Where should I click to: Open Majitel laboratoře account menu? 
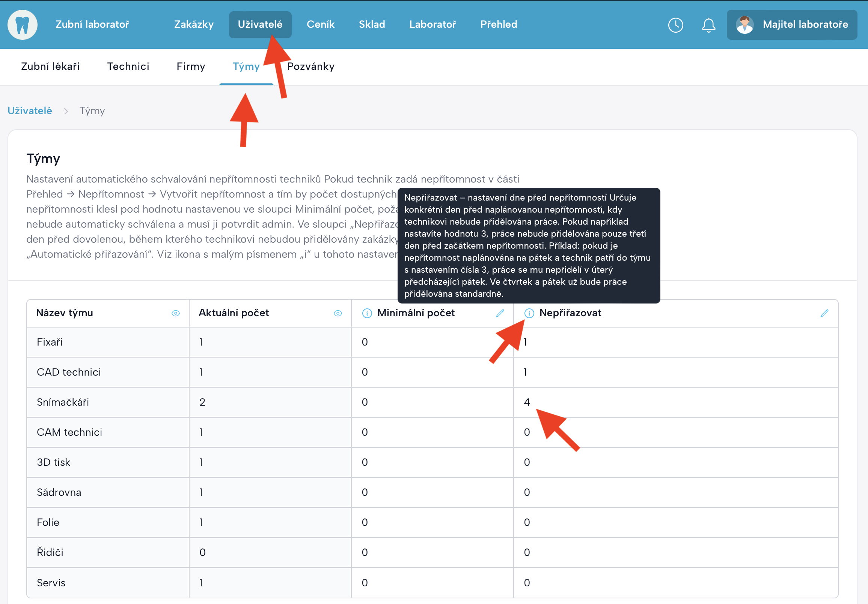point(805,25)
